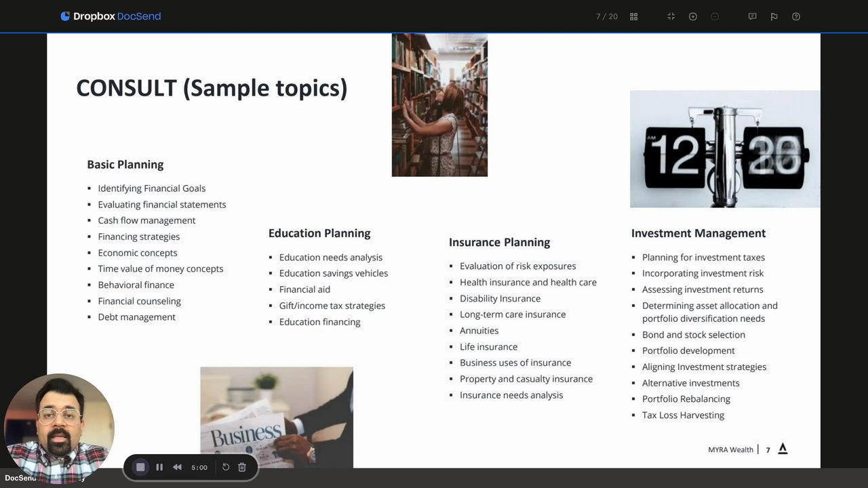Viewport: 868px width, 488px height.
Task: Click 'Tax Loss Harvesting' bullet
Action: coord(684,415)
